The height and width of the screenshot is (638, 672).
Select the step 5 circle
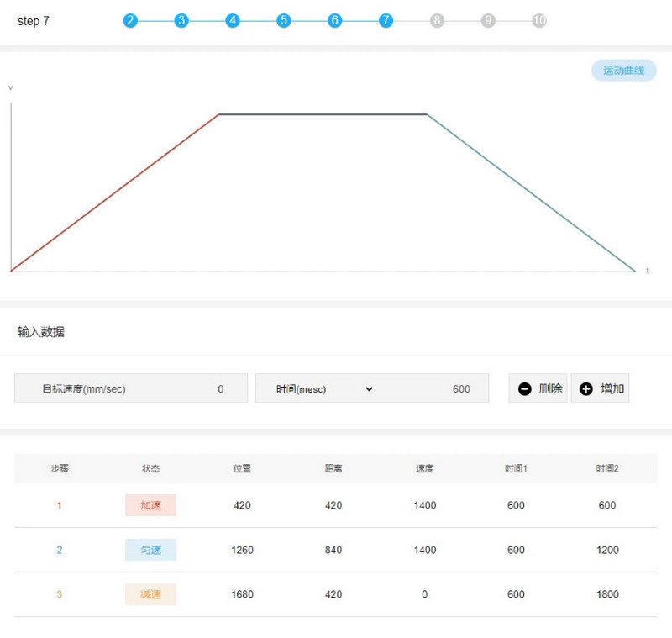coord(283,20)
